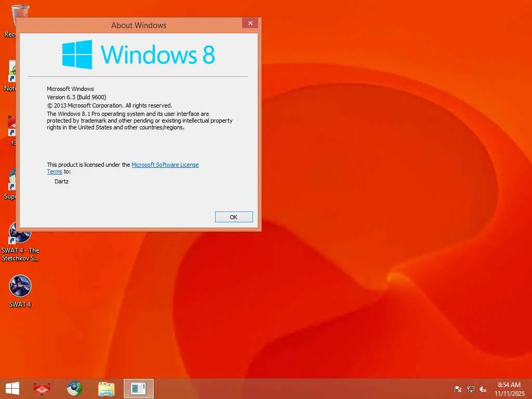Click the About Windows title bar

coord(138,25)
